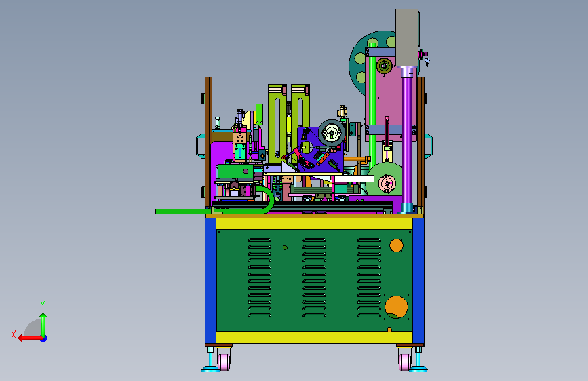
Task: Select the upper small orange circle on the cabinet panel
Action: (x=396, y=245)
